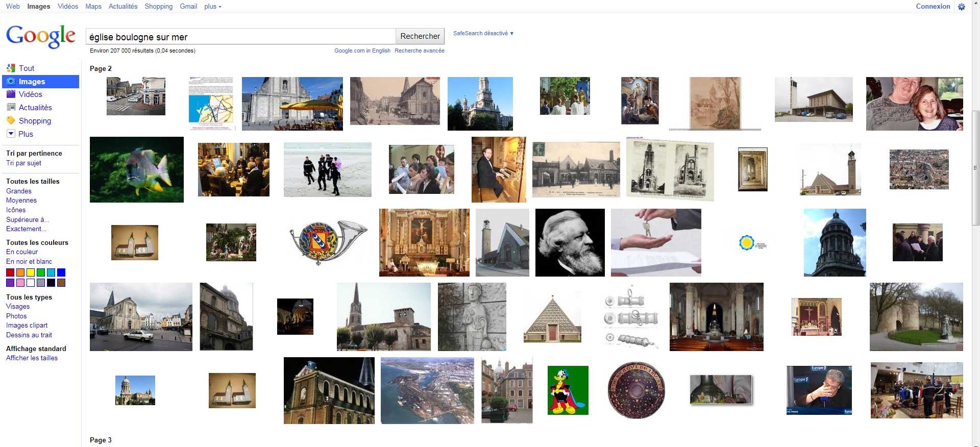
Task: Open the 'plus' menu in top bar
Action: click(x=212, y=7)
